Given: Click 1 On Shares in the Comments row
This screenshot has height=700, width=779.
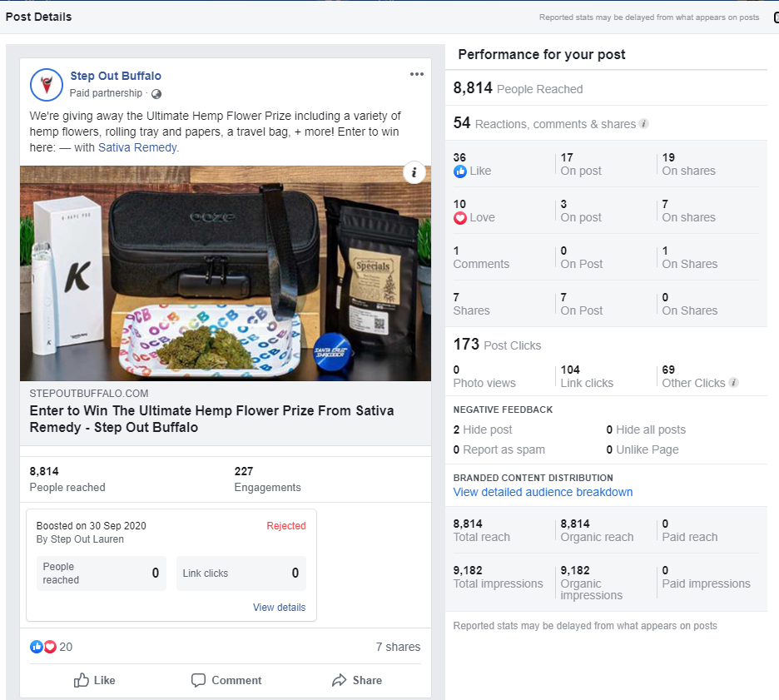Looking at the screenshot, I should point(690,258).
